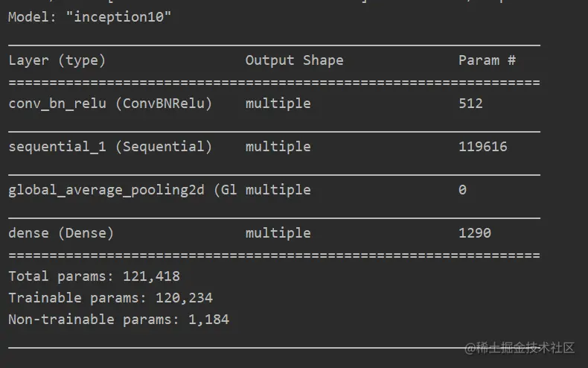Click the param count 119616
Screen dimensions: 588x368
pyautogui.click(x=482, y=147)
